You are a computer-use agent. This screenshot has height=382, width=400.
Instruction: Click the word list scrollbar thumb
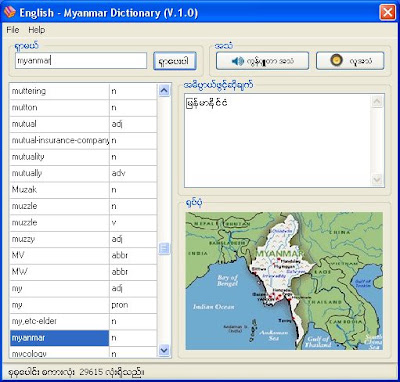tap(164, 248)
